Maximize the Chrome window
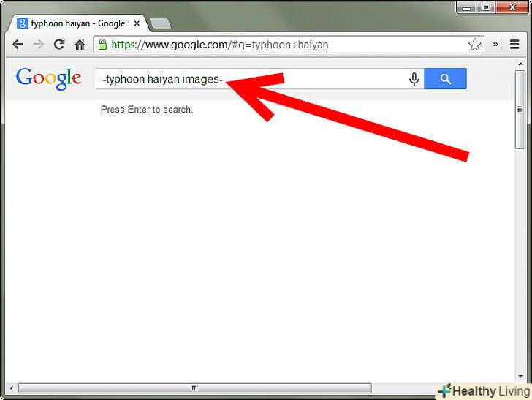This screenshot has height=400, width=532. click(486, 7)
